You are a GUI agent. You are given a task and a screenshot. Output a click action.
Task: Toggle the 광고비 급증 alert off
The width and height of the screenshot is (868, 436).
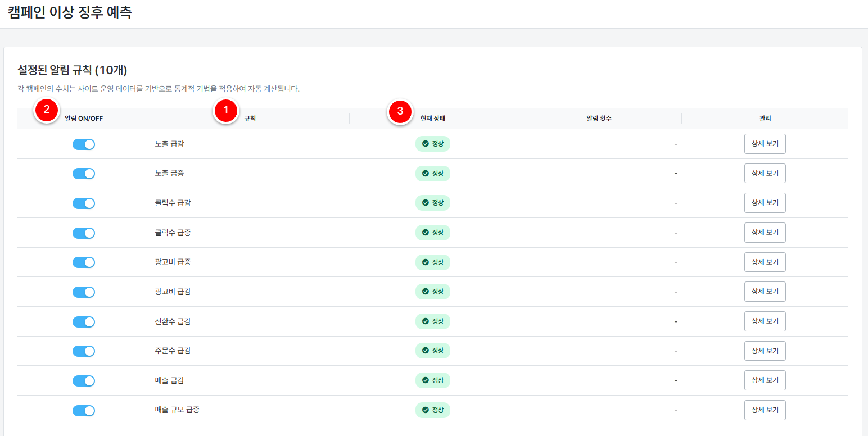tap(84, 262)
